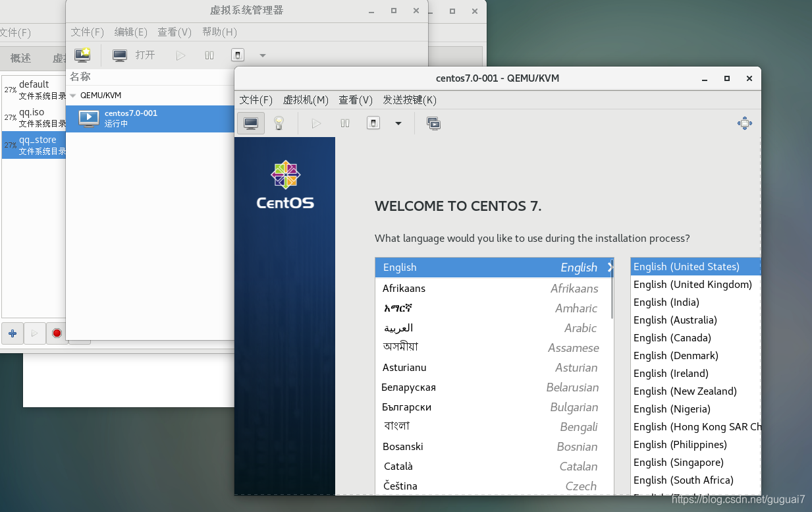Click 打开 open button in virtual machine manager
This screenshot has width=812, height=512.
134,55
